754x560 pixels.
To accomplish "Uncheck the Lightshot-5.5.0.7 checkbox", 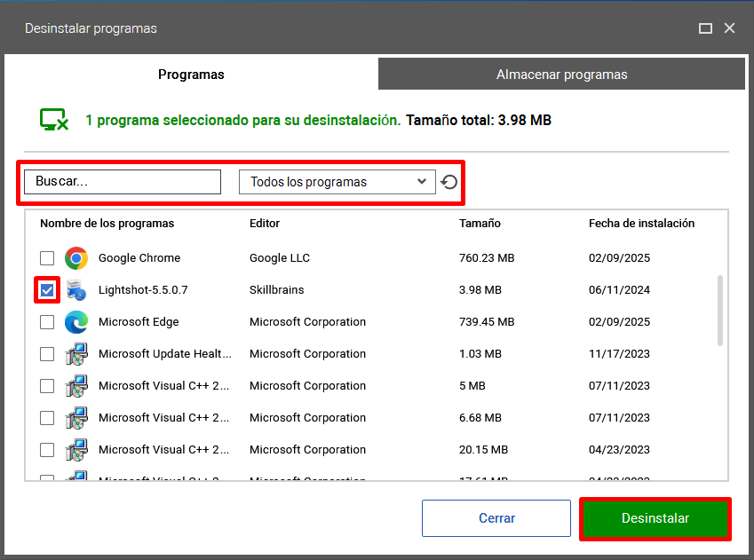I will [x=47, y=290].
